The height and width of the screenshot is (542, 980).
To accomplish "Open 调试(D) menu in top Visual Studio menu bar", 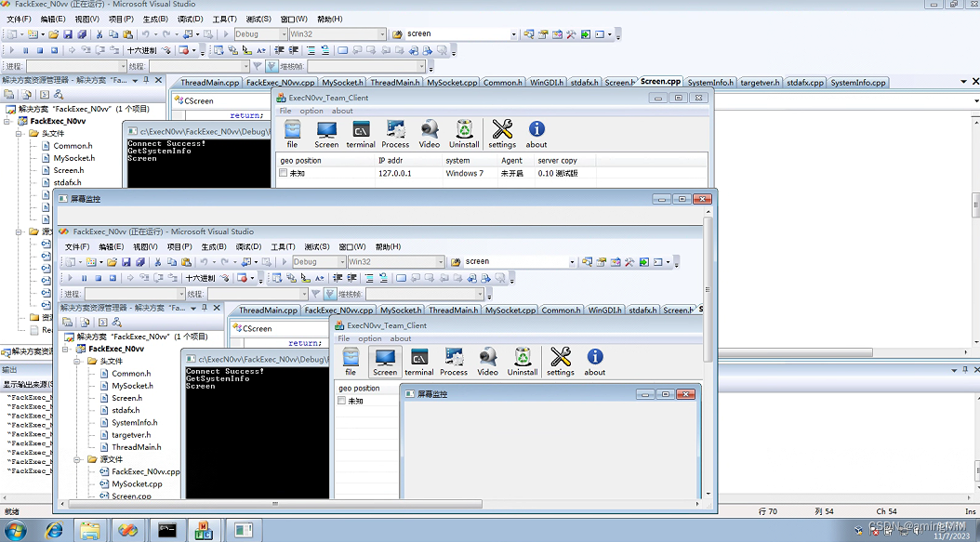I will pos(190,19).
